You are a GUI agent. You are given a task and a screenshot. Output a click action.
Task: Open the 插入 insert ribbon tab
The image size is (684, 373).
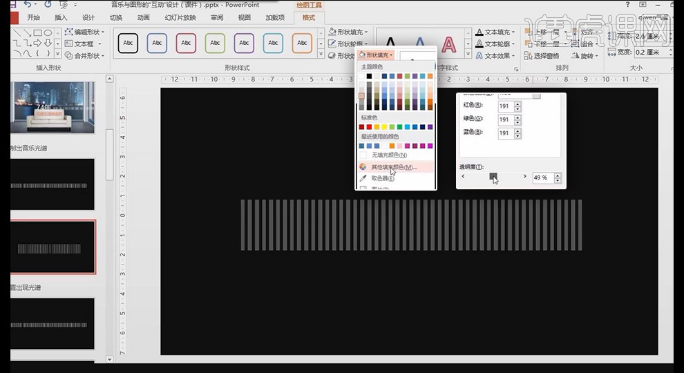61,17
